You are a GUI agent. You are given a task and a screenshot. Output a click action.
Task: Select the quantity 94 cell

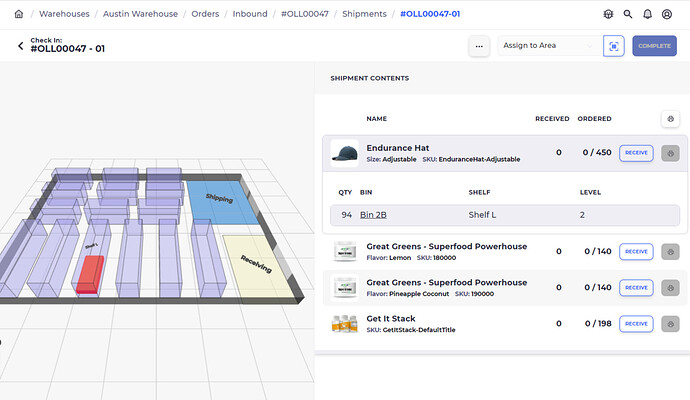pos(346,215)
